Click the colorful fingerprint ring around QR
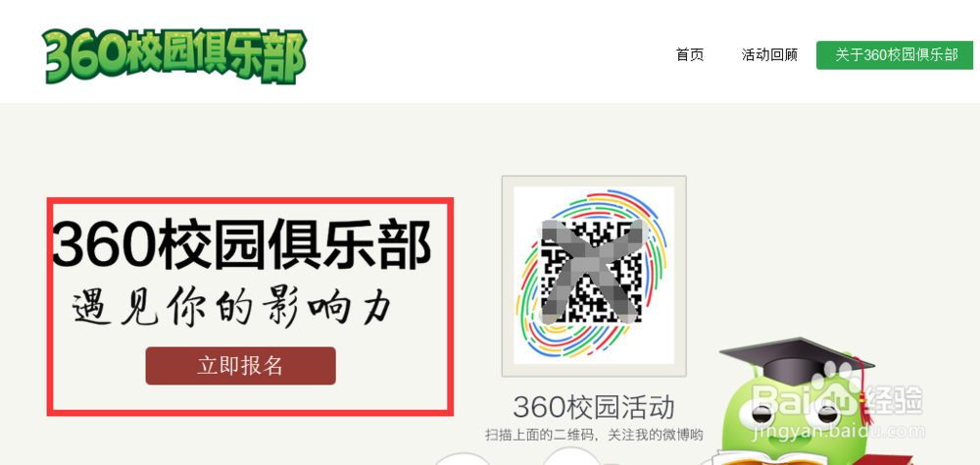Screen dimensions: 980x465 tap(594, 276)
